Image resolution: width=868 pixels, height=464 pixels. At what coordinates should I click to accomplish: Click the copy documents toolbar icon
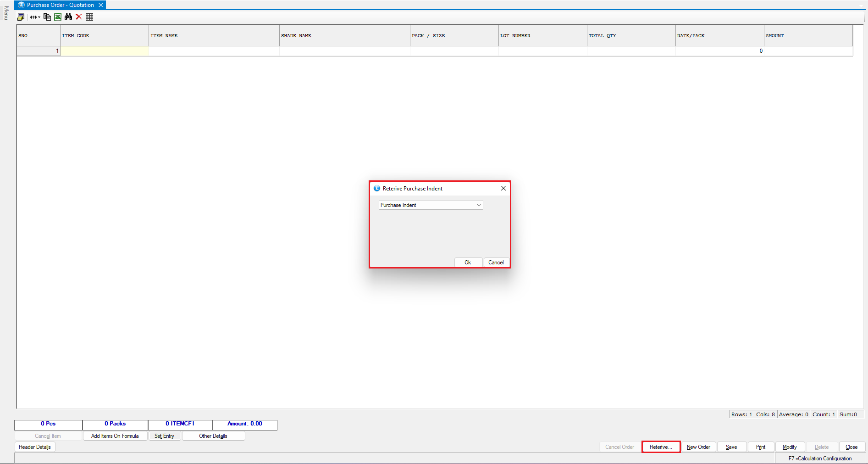(47, 17)
